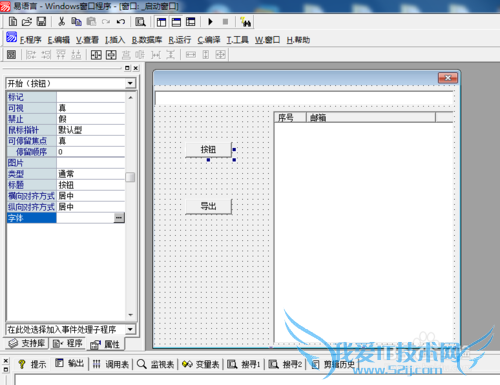Expand the 开始（按钮）component dropdown
This screenshot has height=385, width=500.
(x=130, y=83)
